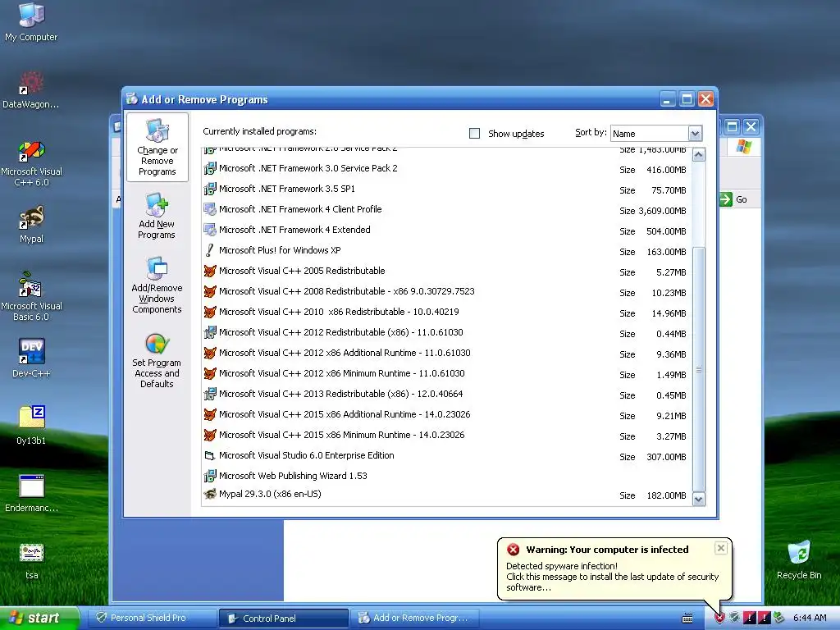Select Change or Remove Programs sidebar button
The image size is (840, 630).
coord(157,148)
